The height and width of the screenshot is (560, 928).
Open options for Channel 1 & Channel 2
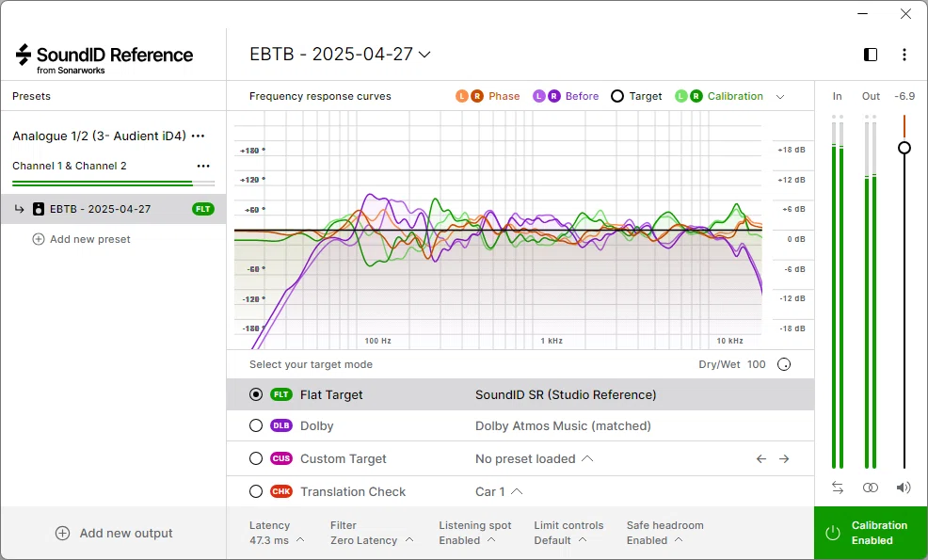[203, 166]
